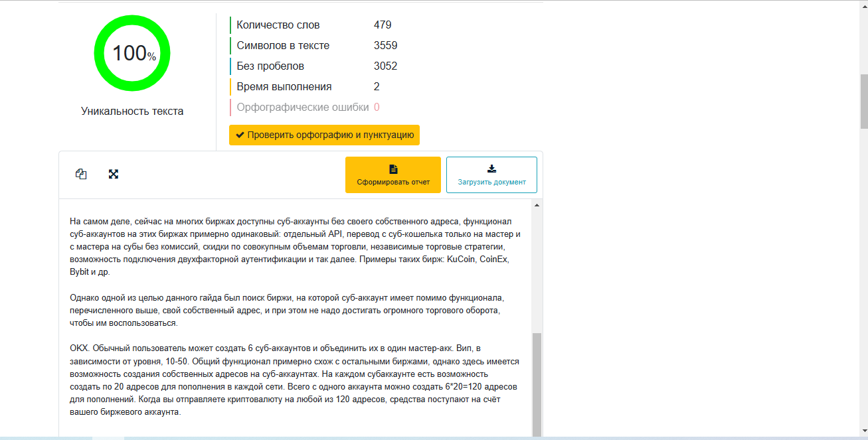Click the Символов в тексте label
The width and height of the screenshot is (868, 440).
(283, 46)
